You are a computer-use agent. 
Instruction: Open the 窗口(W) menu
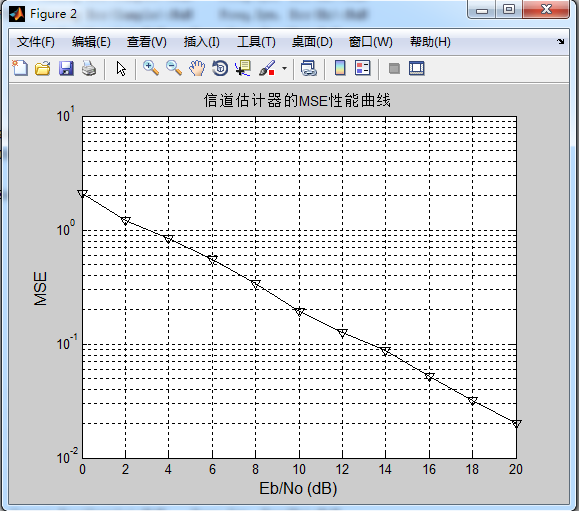(370, 42)
